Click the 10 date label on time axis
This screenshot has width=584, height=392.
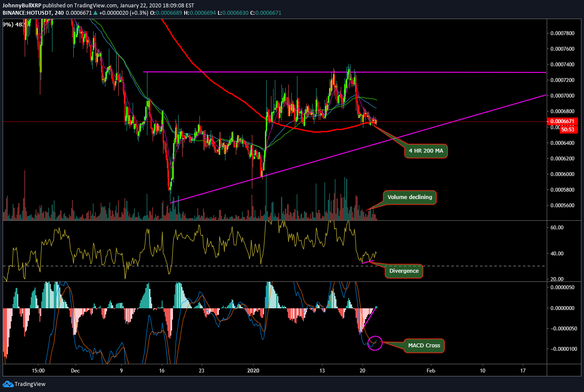[483, 371]
